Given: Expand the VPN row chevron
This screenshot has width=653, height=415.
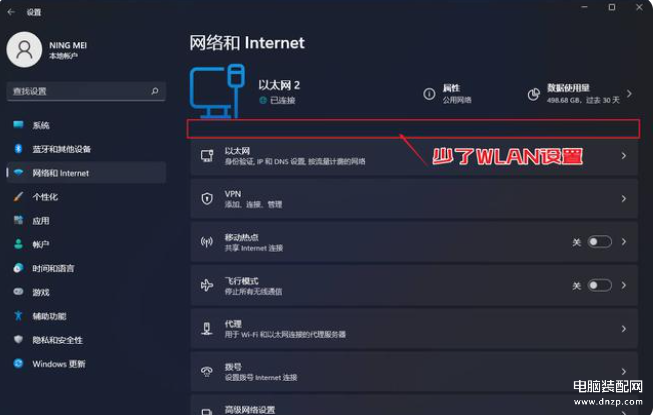Looking at the screenshot, I should pos(623,199).
